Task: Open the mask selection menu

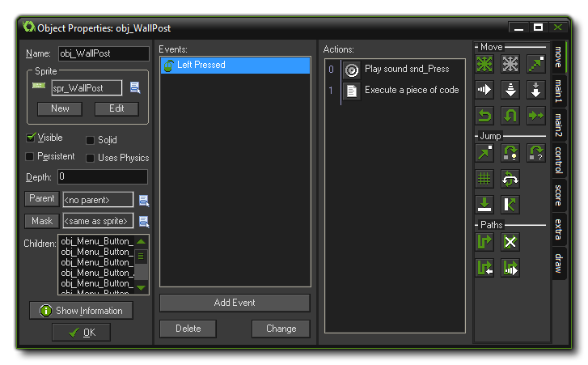Action: click(x=143, y=221)
